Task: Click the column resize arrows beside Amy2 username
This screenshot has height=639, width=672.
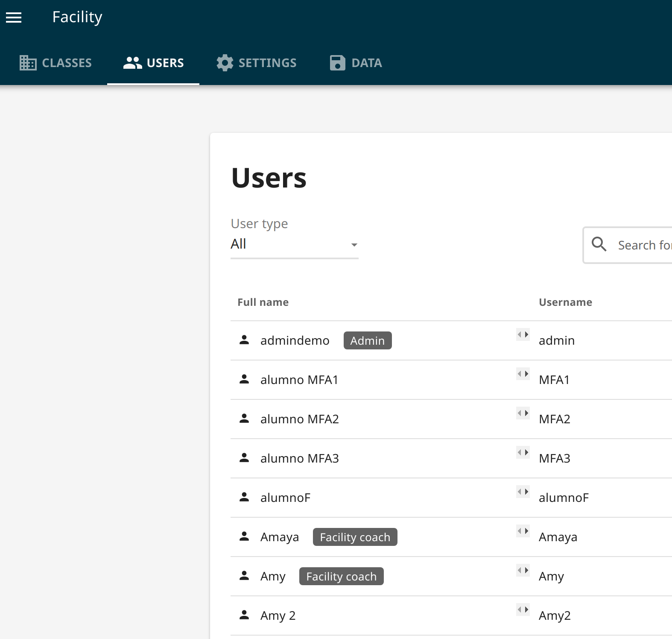Action: (523, 610)
